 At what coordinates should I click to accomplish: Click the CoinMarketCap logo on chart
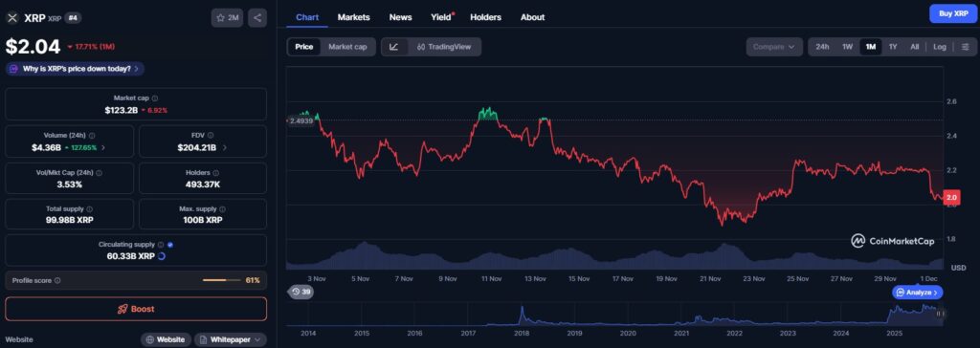coord(892,241)
